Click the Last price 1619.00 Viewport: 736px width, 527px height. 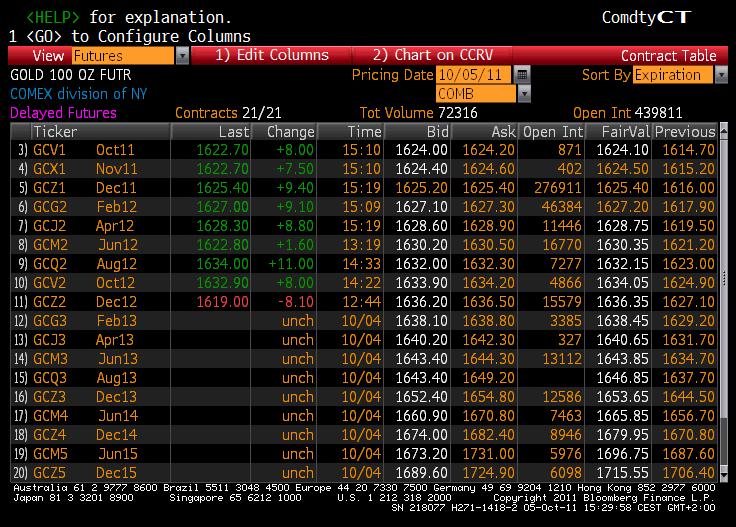222,302
